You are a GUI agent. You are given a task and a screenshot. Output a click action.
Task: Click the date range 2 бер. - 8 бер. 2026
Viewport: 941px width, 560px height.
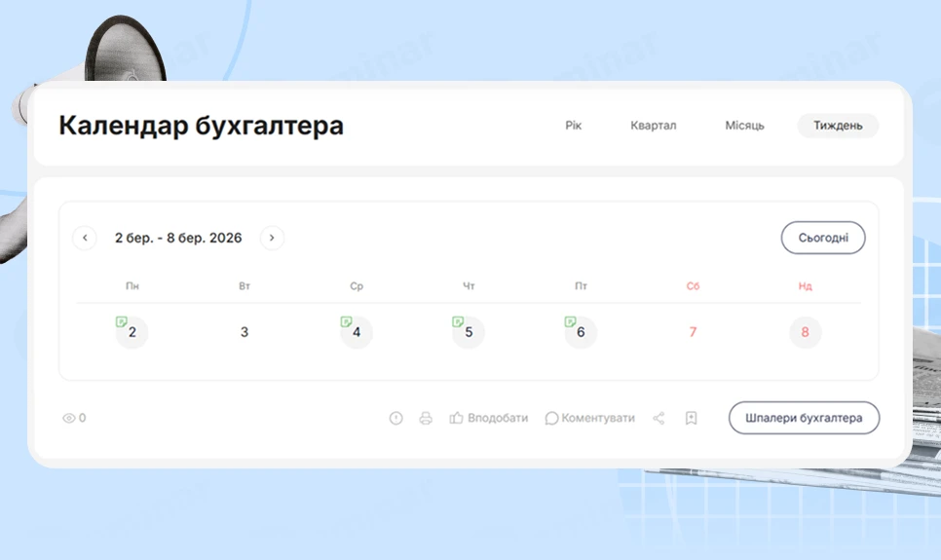pyautogui.click(x=178, y=238)
